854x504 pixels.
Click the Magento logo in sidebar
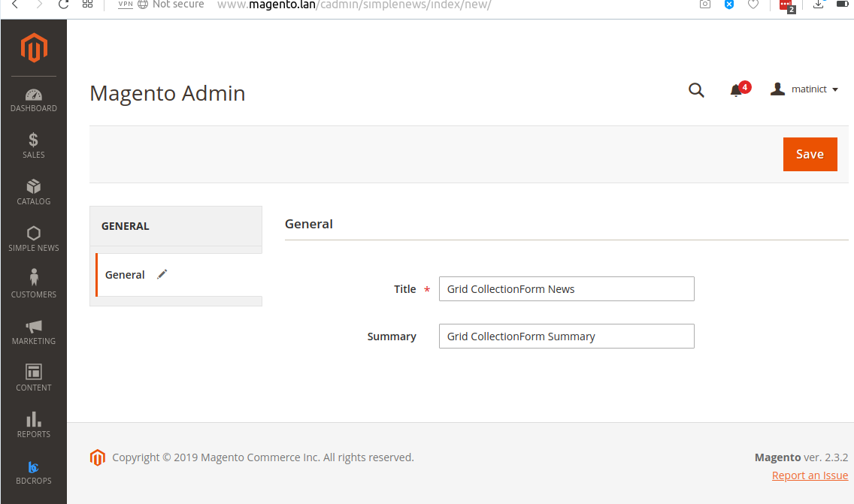(34, 49)
